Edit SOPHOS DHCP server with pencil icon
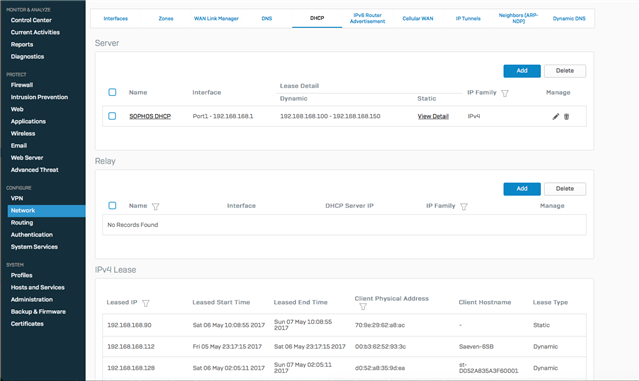Image resolution: width=639 pixels, height=381 pixels. click(x=555, y=117)
